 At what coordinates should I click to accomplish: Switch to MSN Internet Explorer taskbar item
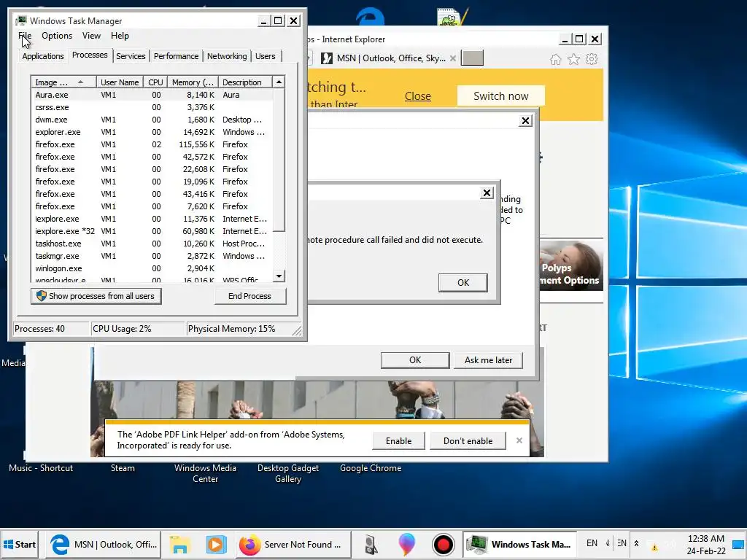tap(104, 544)
